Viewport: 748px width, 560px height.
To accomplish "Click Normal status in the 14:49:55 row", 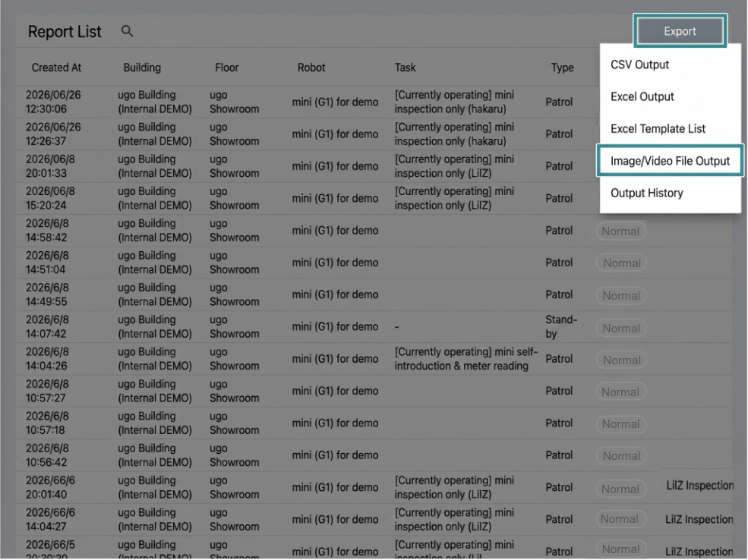I will (x=621, y=295).
